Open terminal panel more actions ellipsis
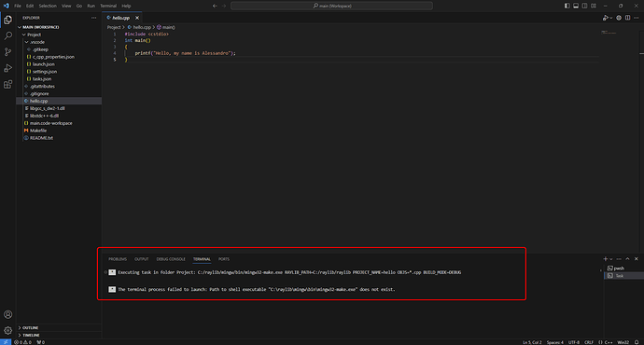Screen dimensions: 644x345 [619, 259]
